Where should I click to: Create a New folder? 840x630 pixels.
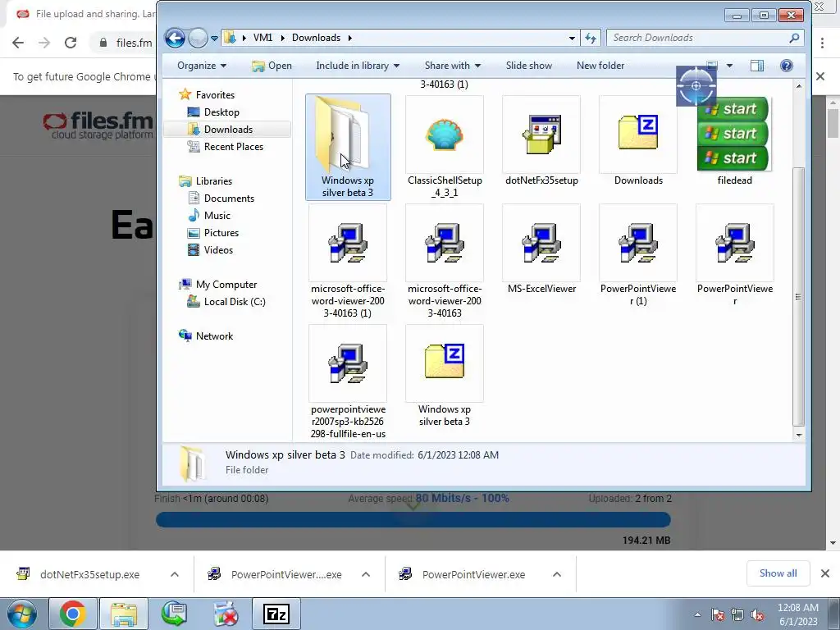600,66
